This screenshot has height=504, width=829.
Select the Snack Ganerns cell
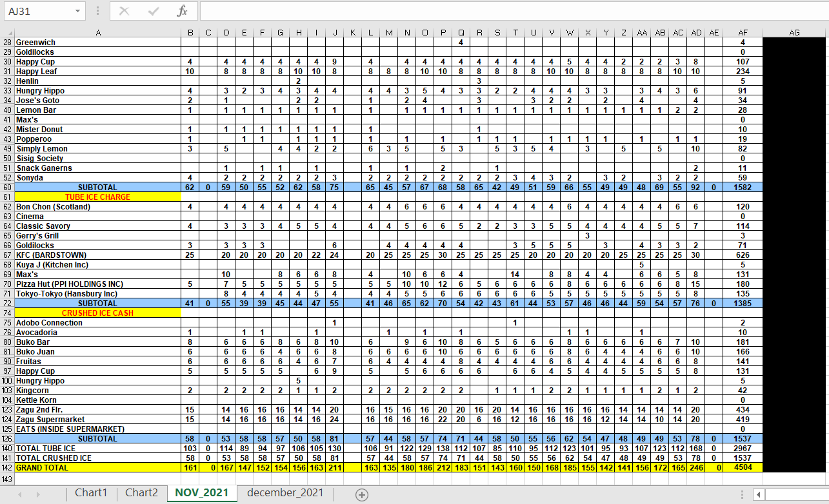pyautogui.click(x=97, y=168)
